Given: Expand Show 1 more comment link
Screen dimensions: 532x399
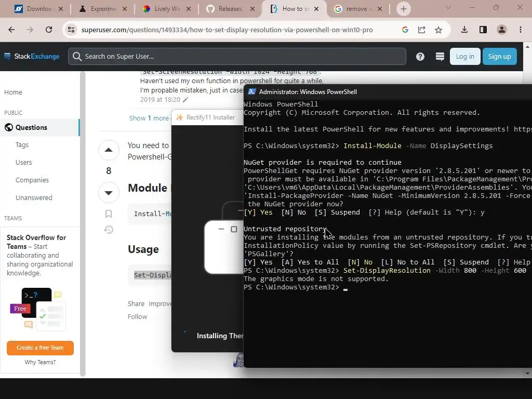Looking at the screenshot, I should (149, 118).
